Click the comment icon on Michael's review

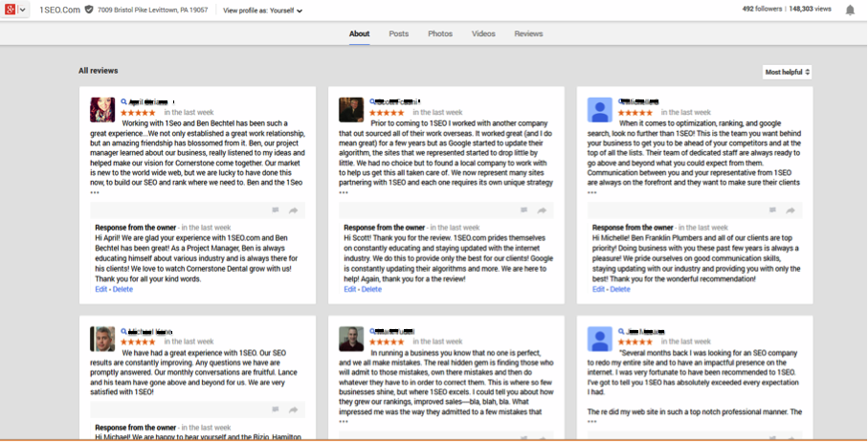[x=275, y=409]
